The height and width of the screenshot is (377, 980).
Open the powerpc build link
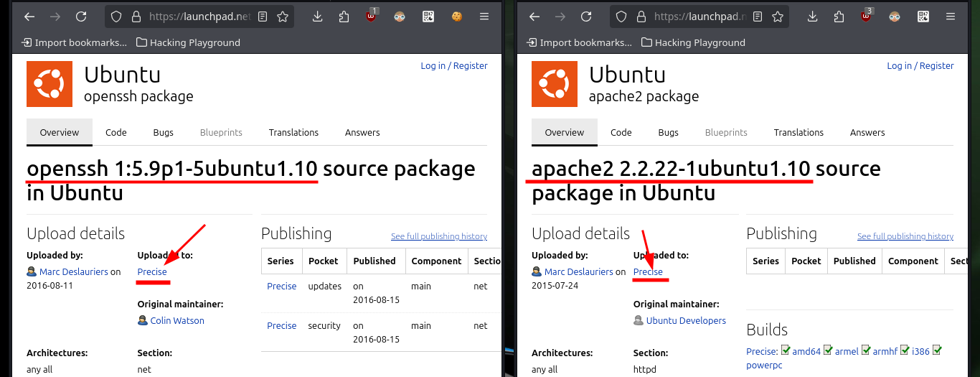764,366
